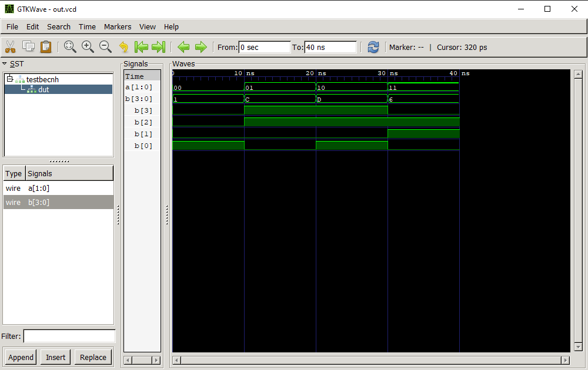The width and height of the screenshot is (588, 370).
Task: Find next edge green right arrow
Action: pyautogui.click(x=201, y=47)
